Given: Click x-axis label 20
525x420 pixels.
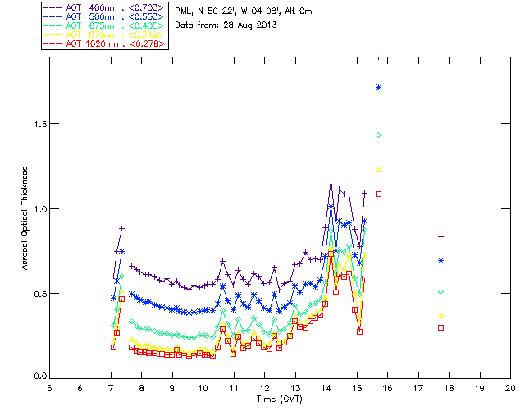Looking at the screenshot, I should coord(510,388).
